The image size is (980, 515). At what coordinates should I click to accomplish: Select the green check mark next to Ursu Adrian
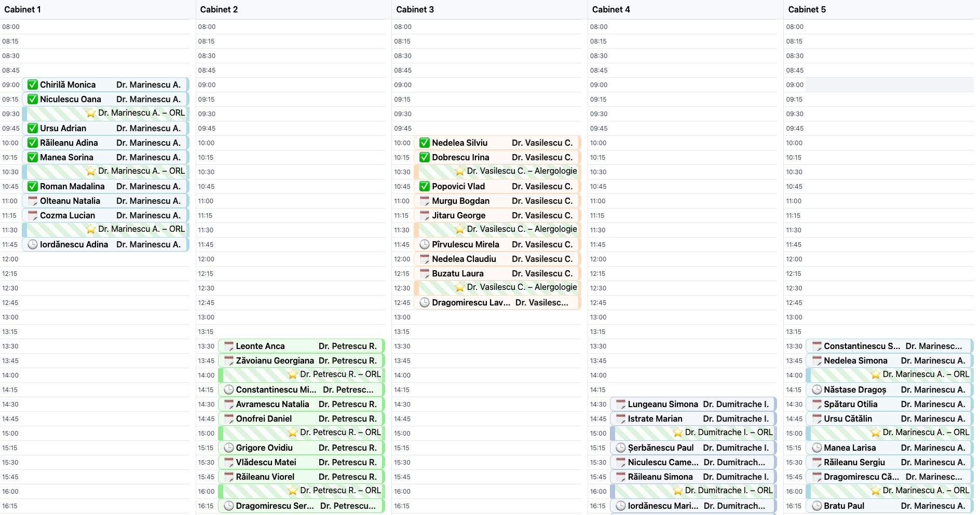(33, 128)
